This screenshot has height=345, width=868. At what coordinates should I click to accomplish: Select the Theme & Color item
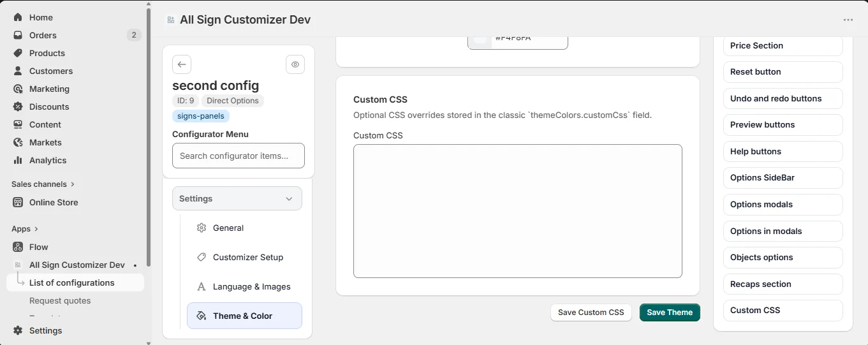[244, 316]
